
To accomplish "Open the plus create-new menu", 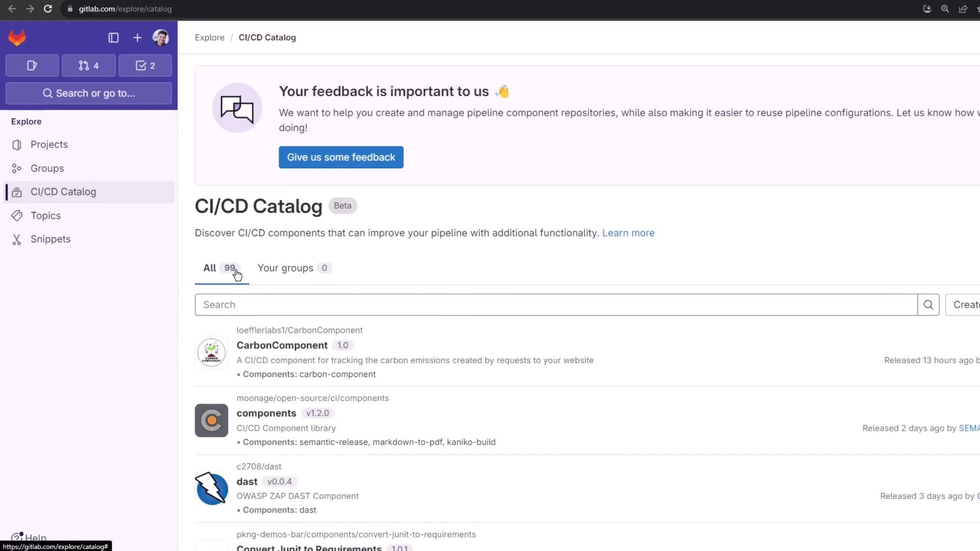I will point(137,38).
